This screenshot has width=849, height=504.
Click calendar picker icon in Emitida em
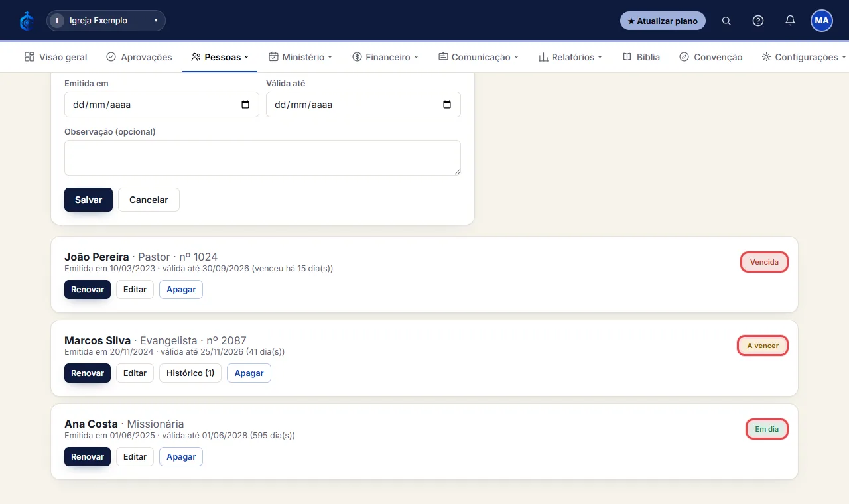(x=245, y=105)
